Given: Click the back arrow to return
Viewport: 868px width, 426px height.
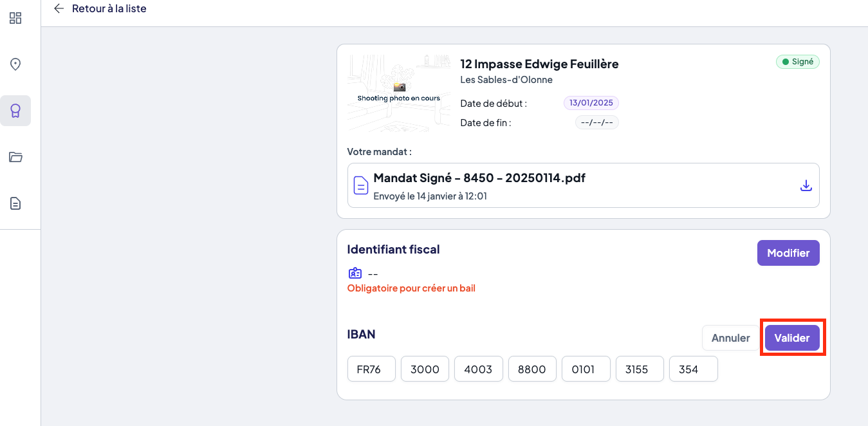Looking at the screenshot, I should pyautogui.click(x=59, y=8).
